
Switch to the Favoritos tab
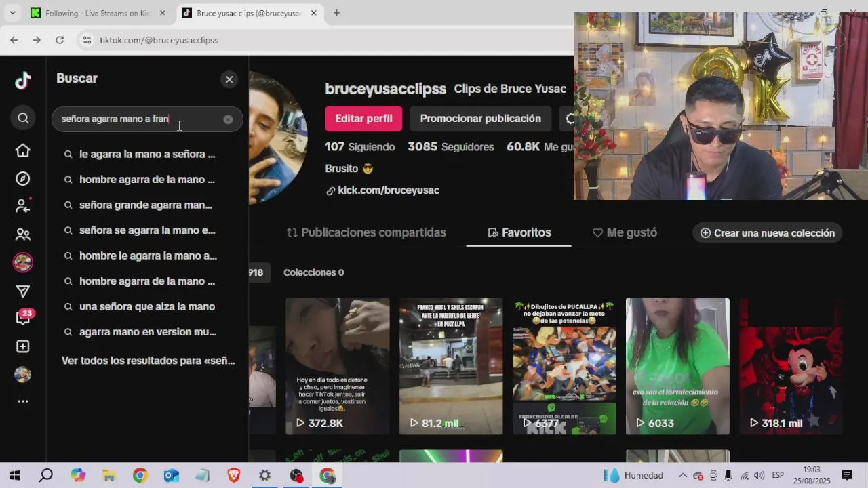coord(519,232)
